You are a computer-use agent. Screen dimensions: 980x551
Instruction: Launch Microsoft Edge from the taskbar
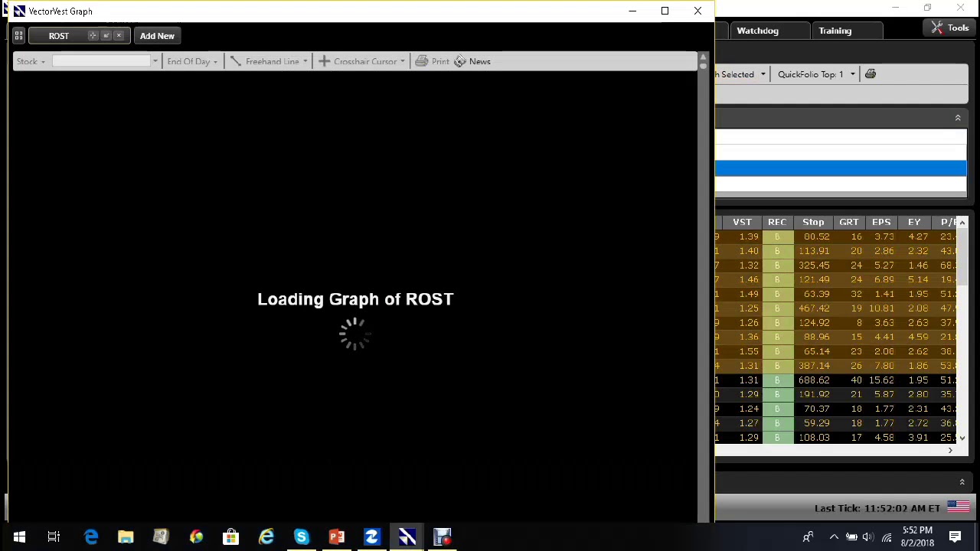click(91, 537)
